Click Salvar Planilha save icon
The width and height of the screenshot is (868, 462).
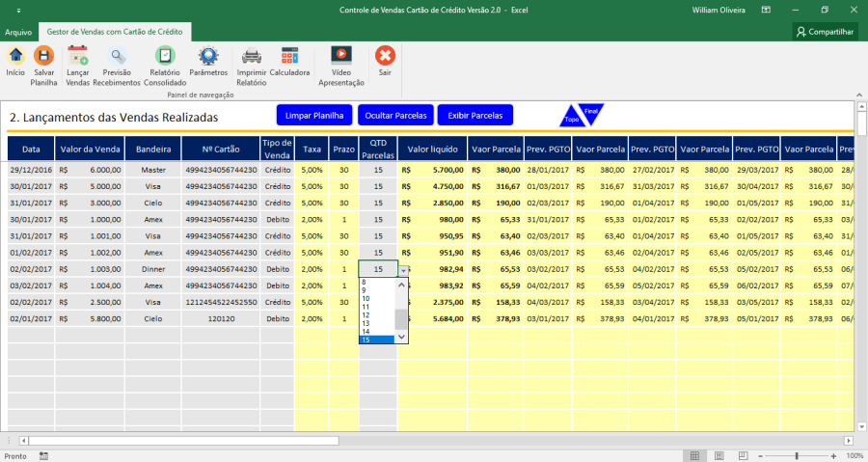[43, 56]
